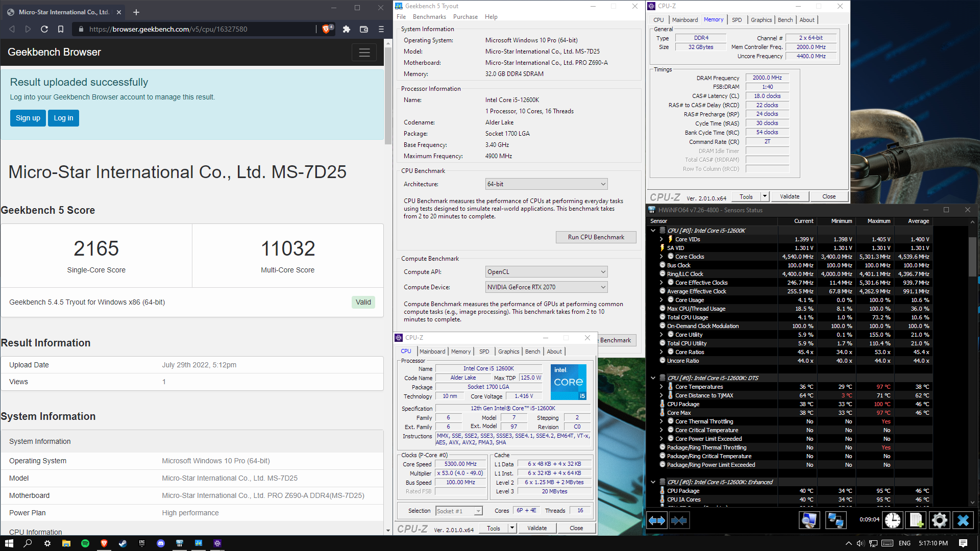Click the browser back arrow
980x551 pixels.
pyautogui.click(x=12, y=29)
